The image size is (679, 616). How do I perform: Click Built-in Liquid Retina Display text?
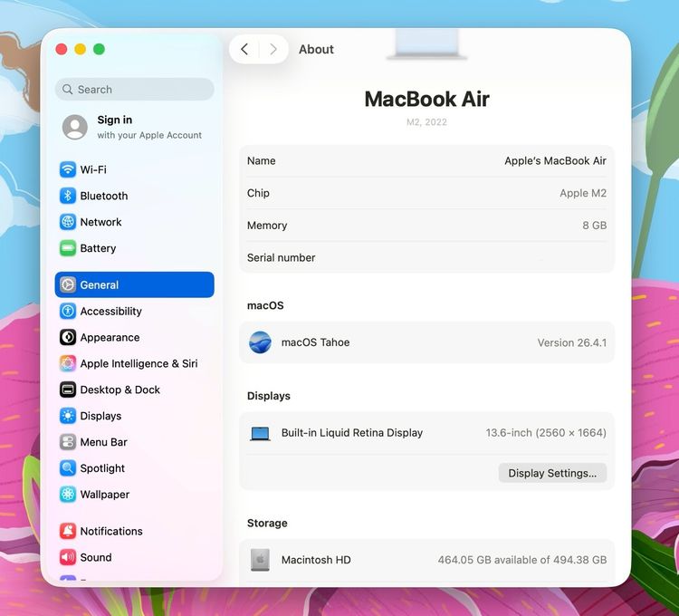352,433
